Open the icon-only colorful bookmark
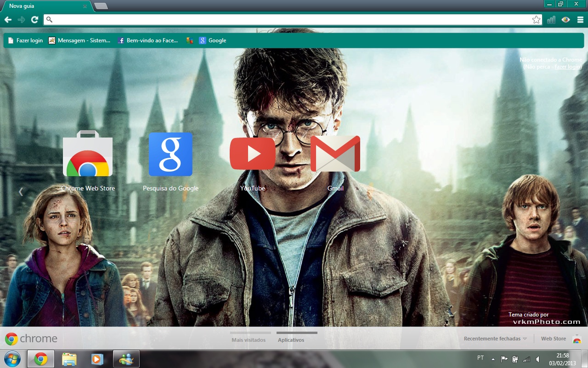Viewport: 588px width, 368px height. point(189,40)
